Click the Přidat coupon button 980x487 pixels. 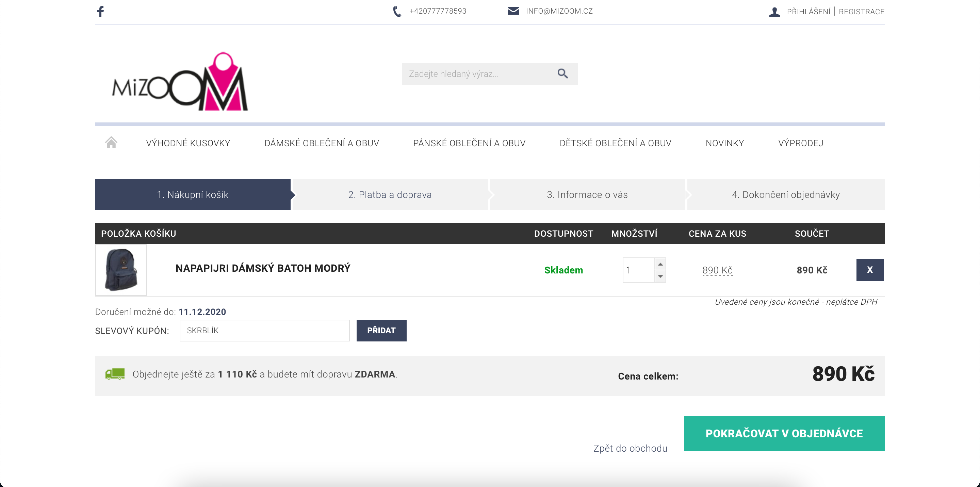[x=381, y=330]
